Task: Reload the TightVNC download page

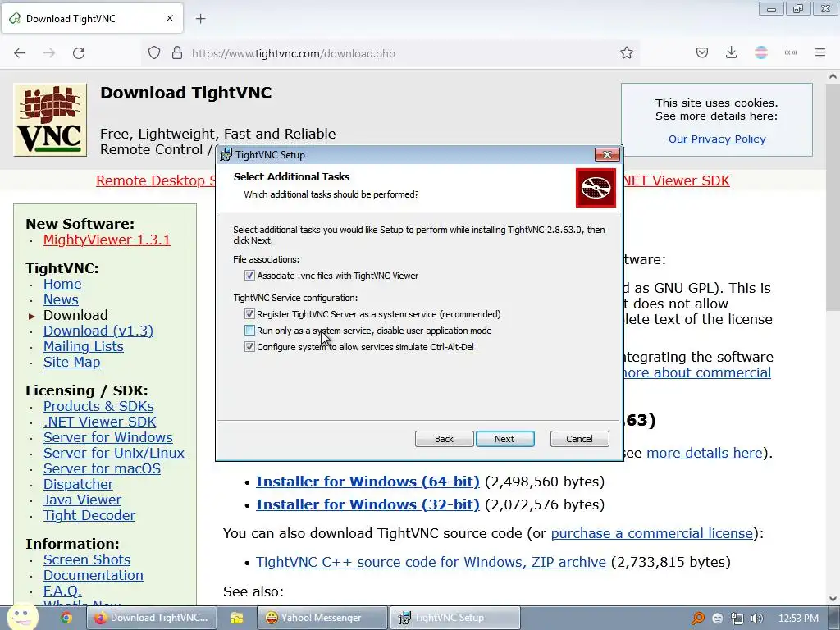Action: [x=79, y=53]
